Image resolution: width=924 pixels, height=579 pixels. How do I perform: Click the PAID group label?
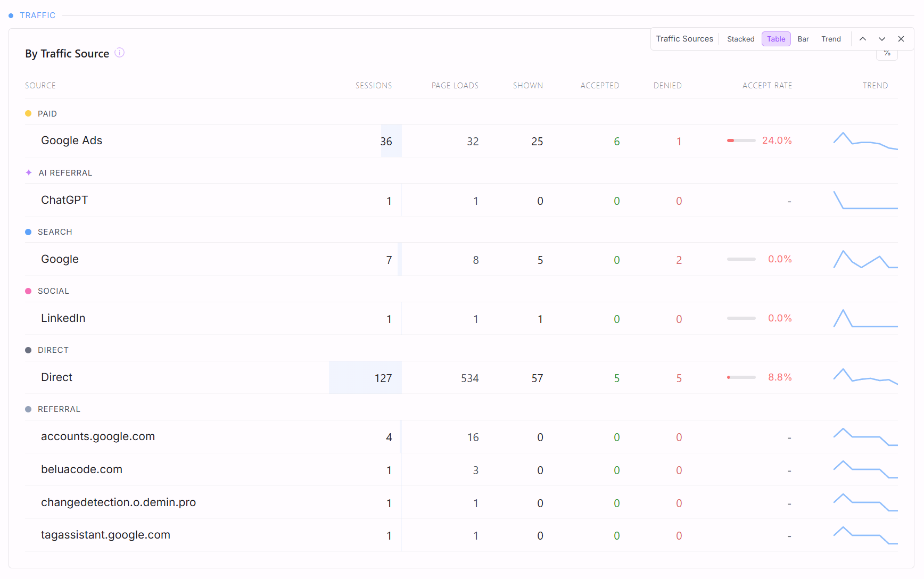click(47, 114)
